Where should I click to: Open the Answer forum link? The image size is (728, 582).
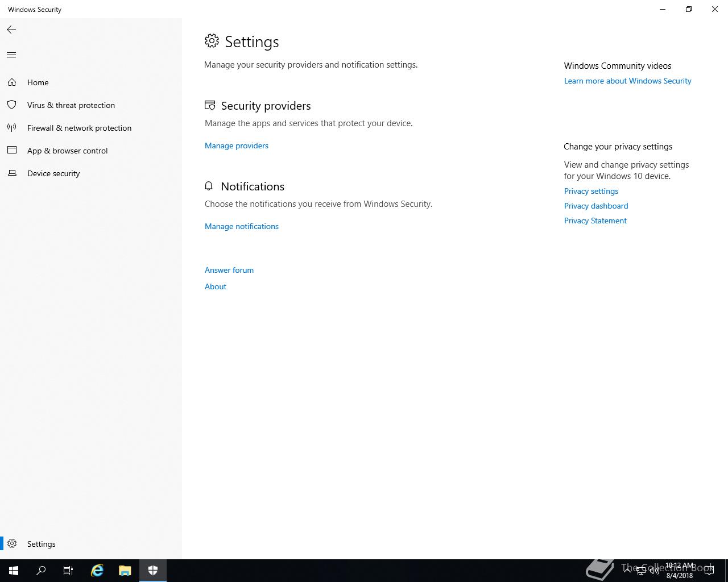(229, 270)
